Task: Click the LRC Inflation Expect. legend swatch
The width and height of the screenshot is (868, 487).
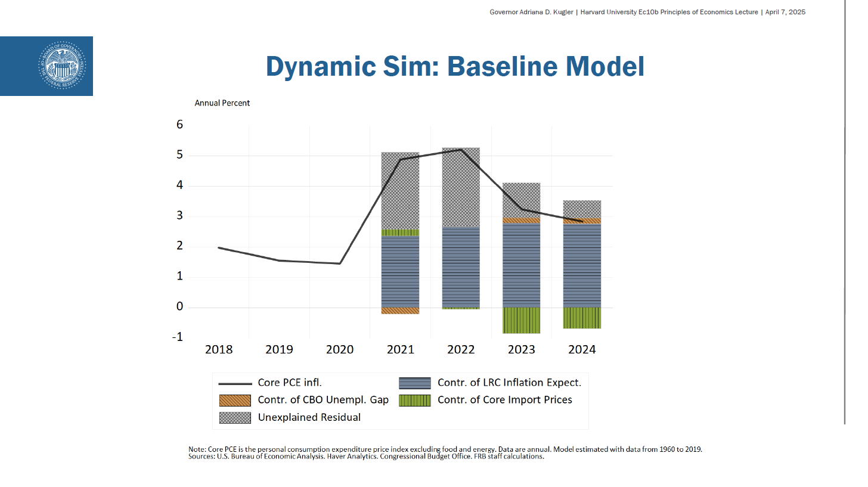Action: click(x=415, y=383)
